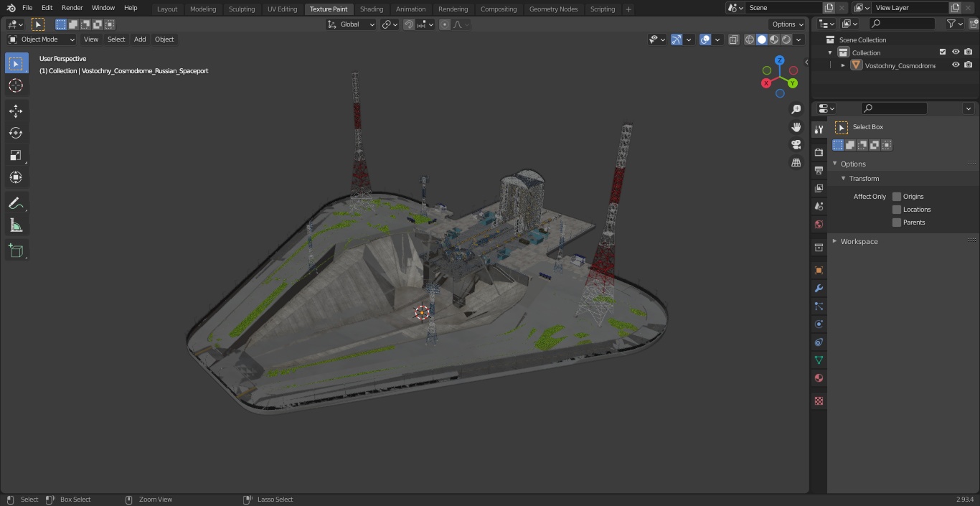The image size is (980, 506).
Task: Collapse the Collection tree row
Action: (x=830, y=52)
